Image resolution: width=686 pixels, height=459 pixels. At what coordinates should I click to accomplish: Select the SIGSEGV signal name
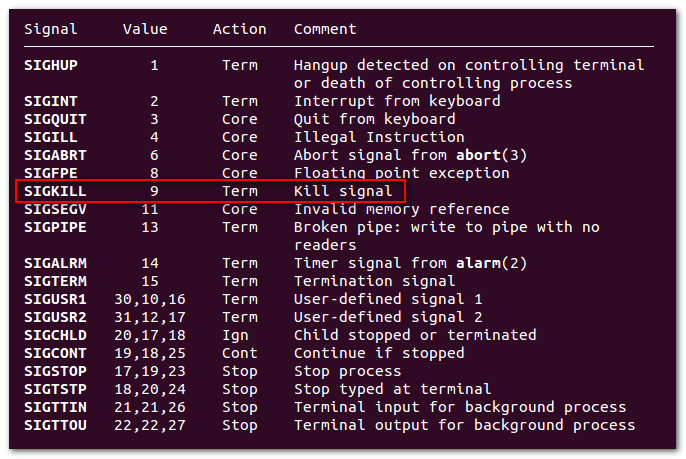coord(55,209)
